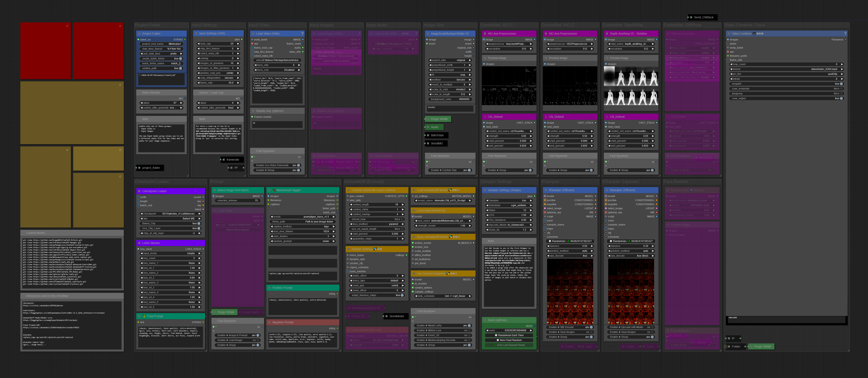The width and height of the screenshot is (868, 378).
Task: Open the Checkpoint model dropdown
Action: [171, 214]
